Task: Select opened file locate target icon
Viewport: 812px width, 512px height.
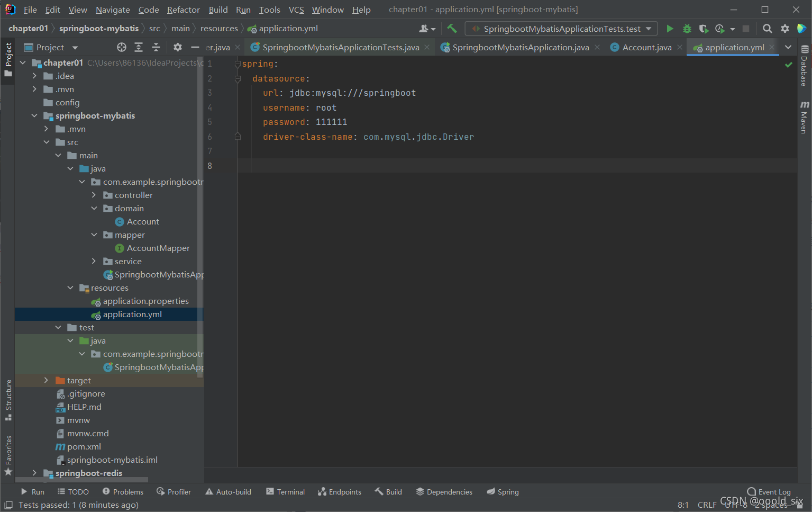Action: (x=122, y=47)
